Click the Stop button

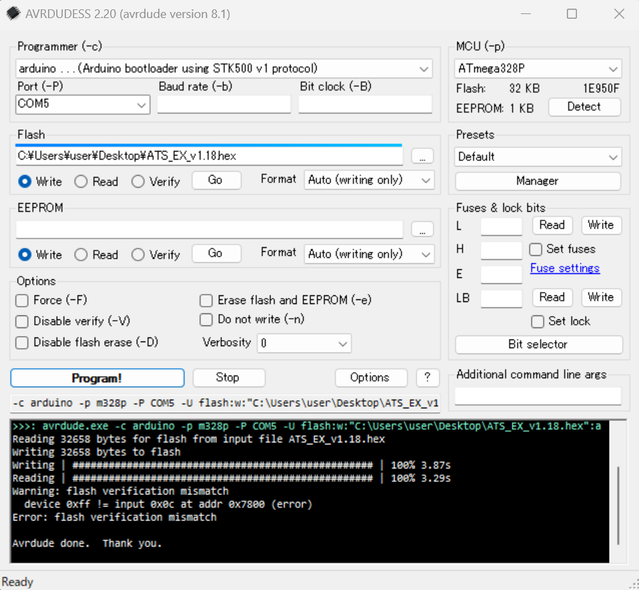[x=229, y=378]
